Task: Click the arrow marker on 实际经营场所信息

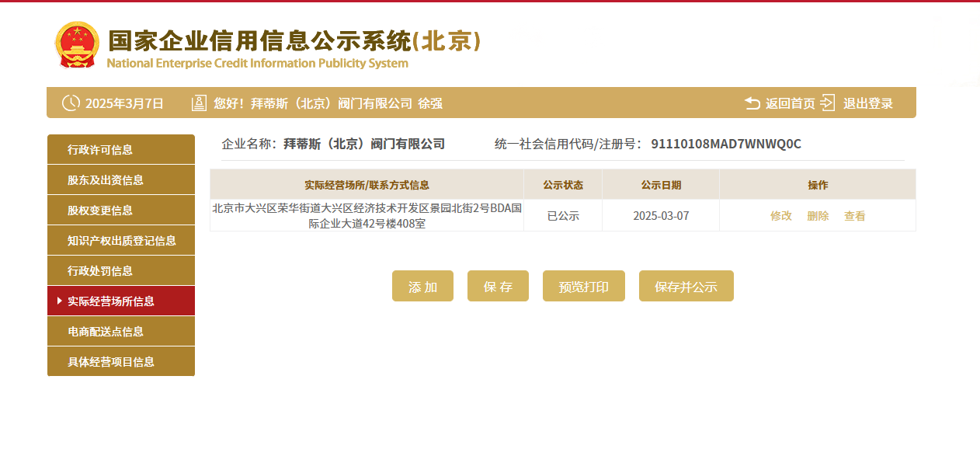Action: [60, 301]
